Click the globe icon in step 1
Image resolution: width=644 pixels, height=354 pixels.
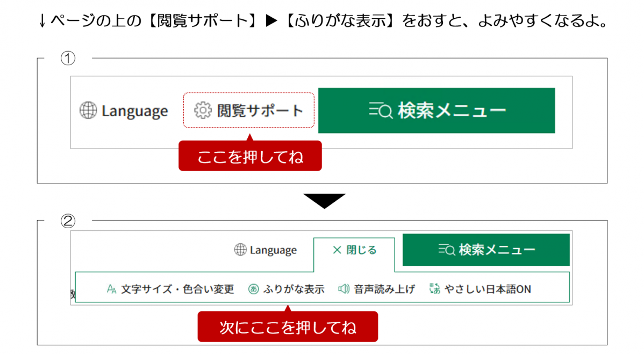pos(88,110)
